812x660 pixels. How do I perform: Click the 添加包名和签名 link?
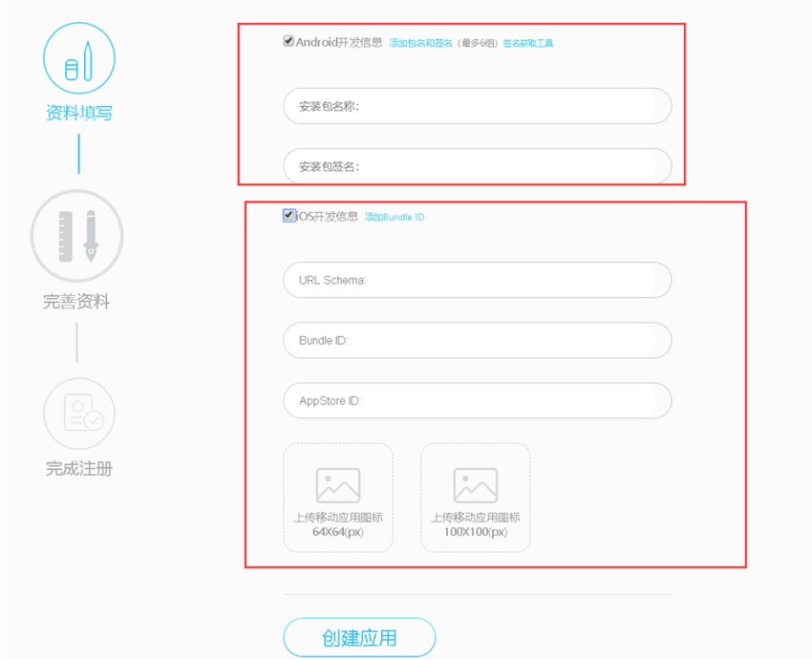[420, 43]
